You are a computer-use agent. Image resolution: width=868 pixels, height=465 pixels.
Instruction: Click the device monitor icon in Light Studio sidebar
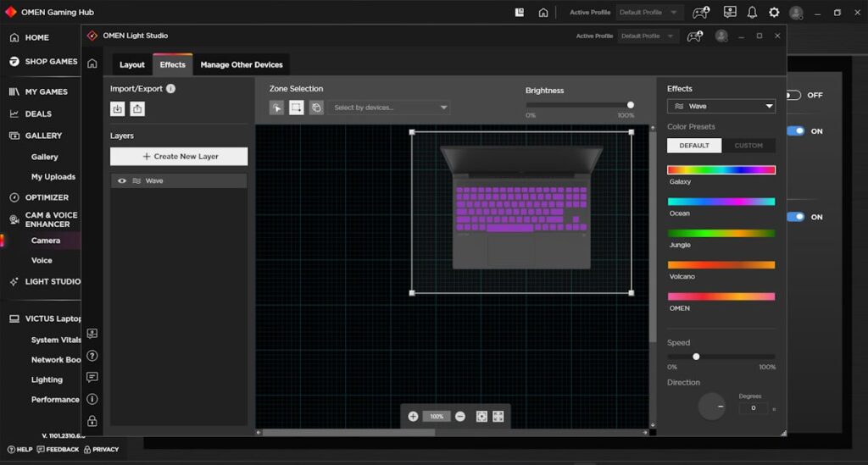(92, 334)
